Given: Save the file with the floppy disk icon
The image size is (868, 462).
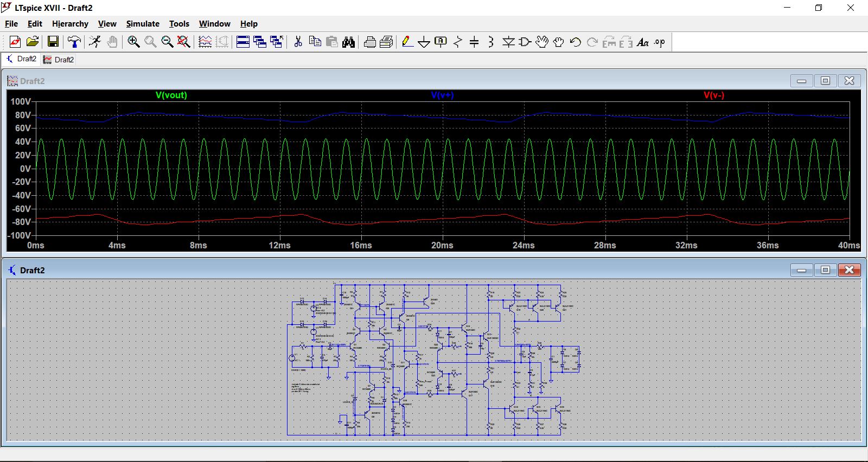Looking at the screenshot, I should (53, 42).
